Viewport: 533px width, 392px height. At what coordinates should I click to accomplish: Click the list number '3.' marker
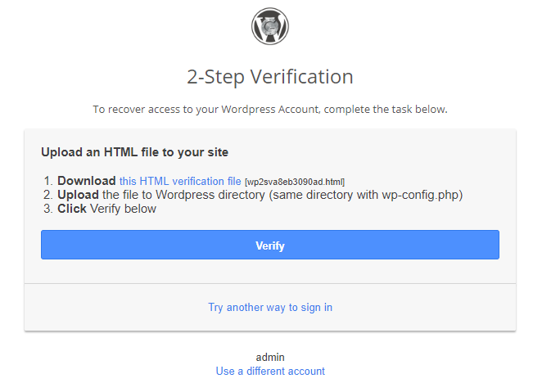coord(48,209)
